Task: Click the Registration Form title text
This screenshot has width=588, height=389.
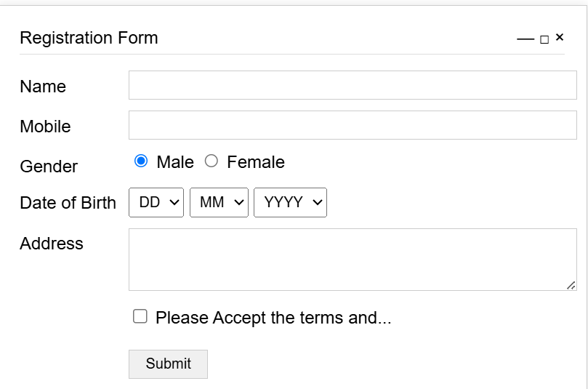Action: [x=89, y=38]
